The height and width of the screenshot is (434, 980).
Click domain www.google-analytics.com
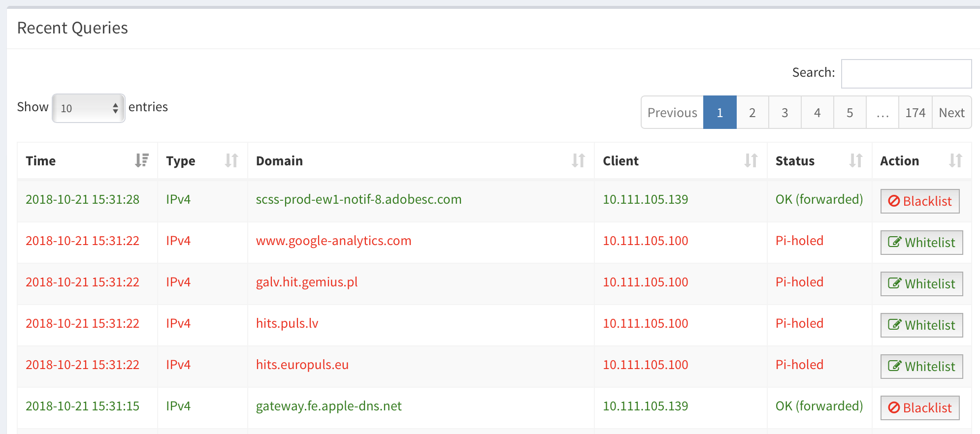(x=333, y=241)
